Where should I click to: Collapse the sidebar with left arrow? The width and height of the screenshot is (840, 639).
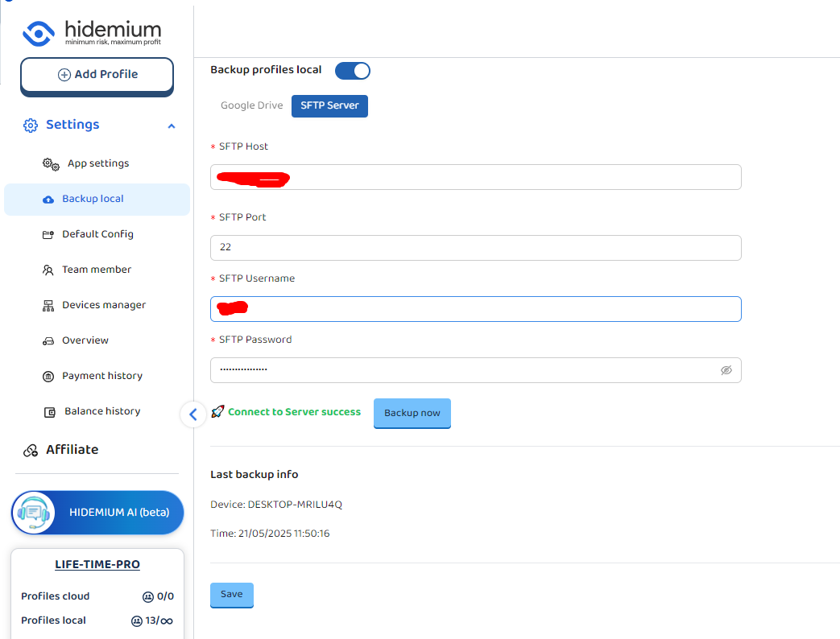(192, 414)
